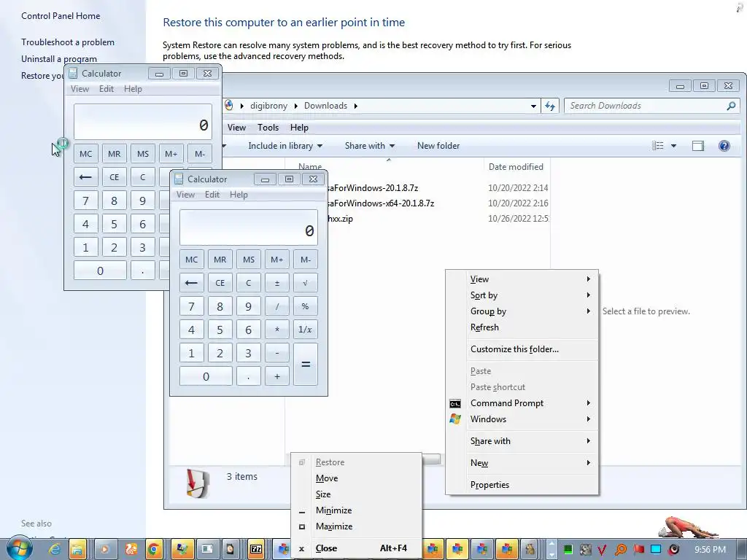Create a New folder from the toolbar
The image size is (747, 560).
click(438, 146)
